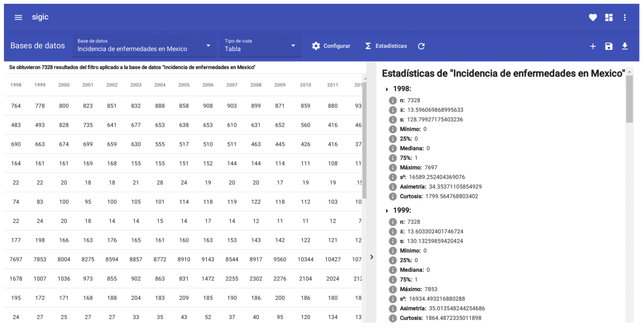Open the three-dot overflow menu

(x=625, y=17)
